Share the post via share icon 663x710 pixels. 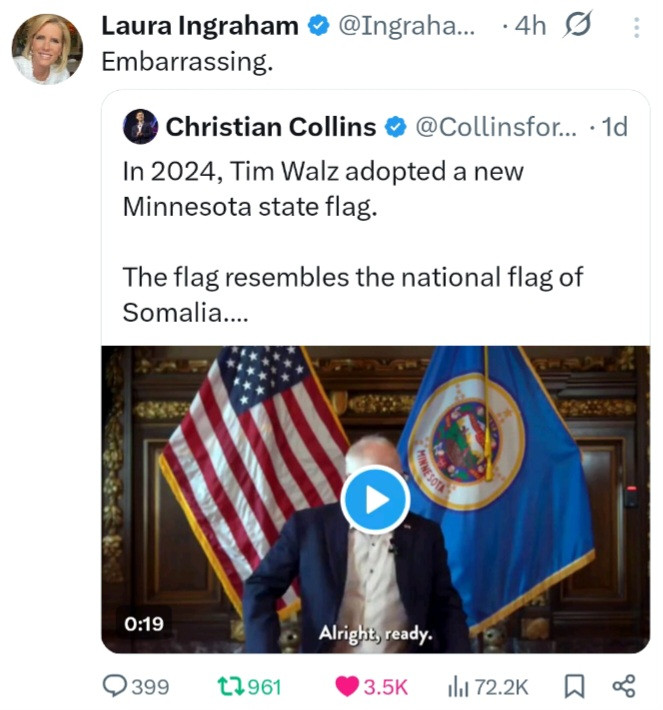pyautogui.click(x=623, y=686)
